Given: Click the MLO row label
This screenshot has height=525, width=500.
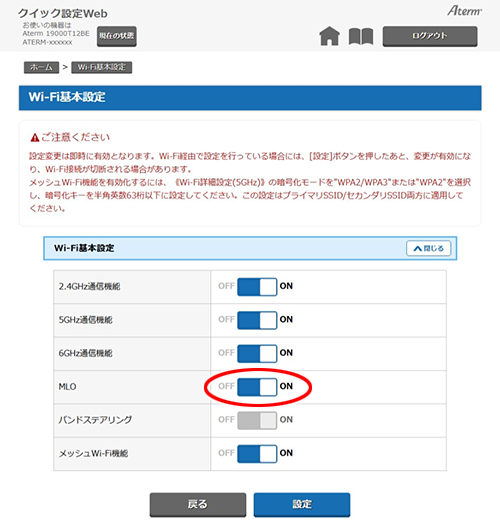Looking at the screenshot, I should 67,387.
